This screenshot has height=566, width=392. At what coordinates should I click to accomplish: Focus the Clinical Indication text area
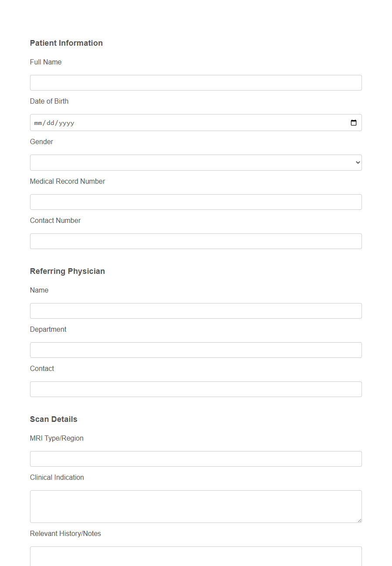(x=196, y=505)
